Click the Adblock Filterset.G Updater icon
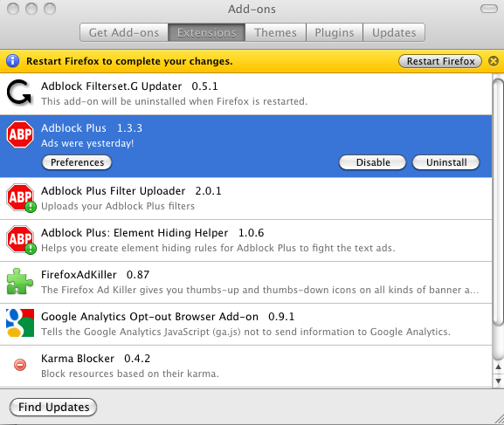 click(19, 93)
